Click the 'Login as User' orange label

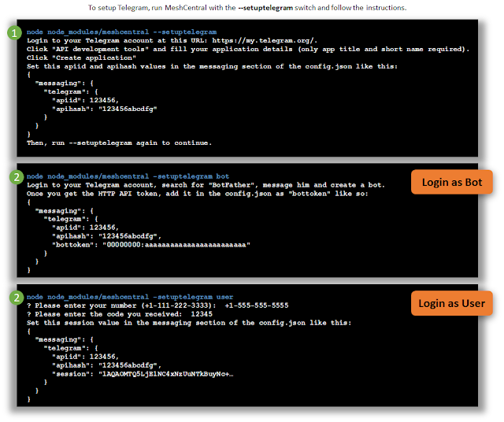click(451, 303)
